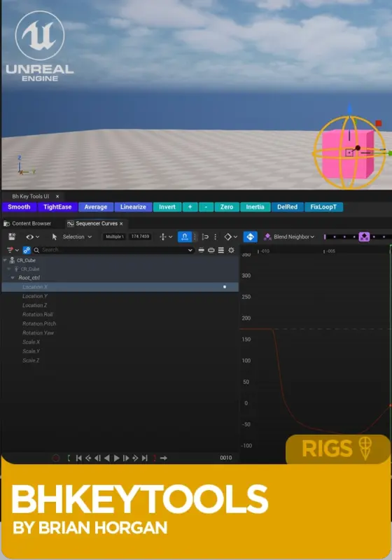
Task: Step to previous key
Action: click(88, 458)
